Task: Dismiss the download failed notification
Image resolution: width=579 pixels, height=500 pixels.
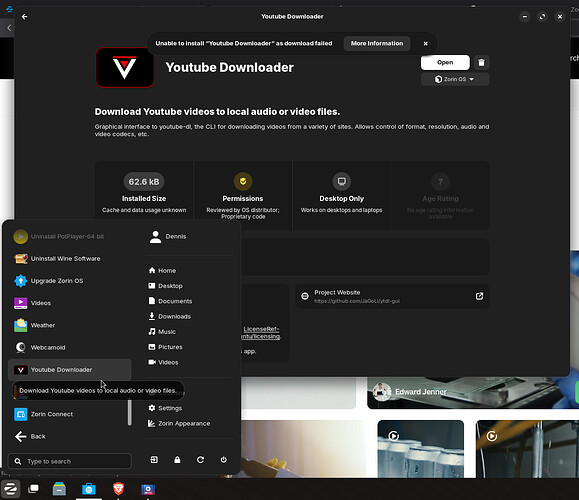Action: point(425,44)
